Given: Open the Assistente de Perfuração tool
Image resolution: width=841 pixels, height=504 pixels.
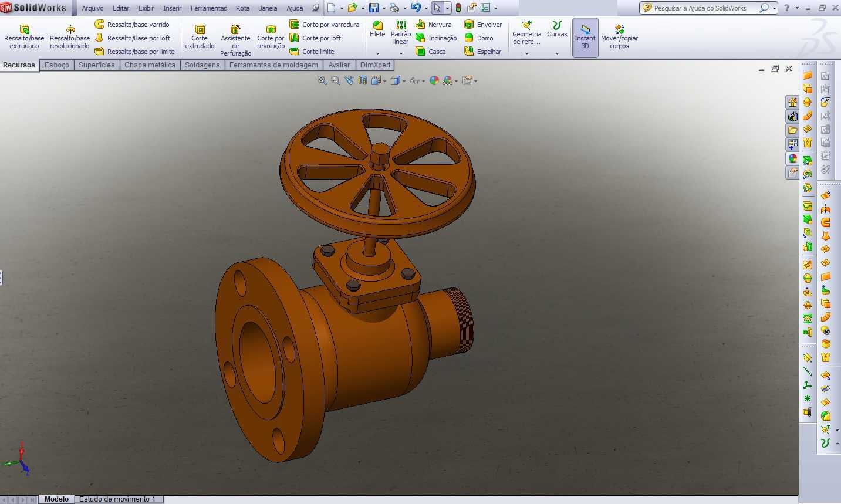Looking at the screenshot, I should (x=235, y=40).
